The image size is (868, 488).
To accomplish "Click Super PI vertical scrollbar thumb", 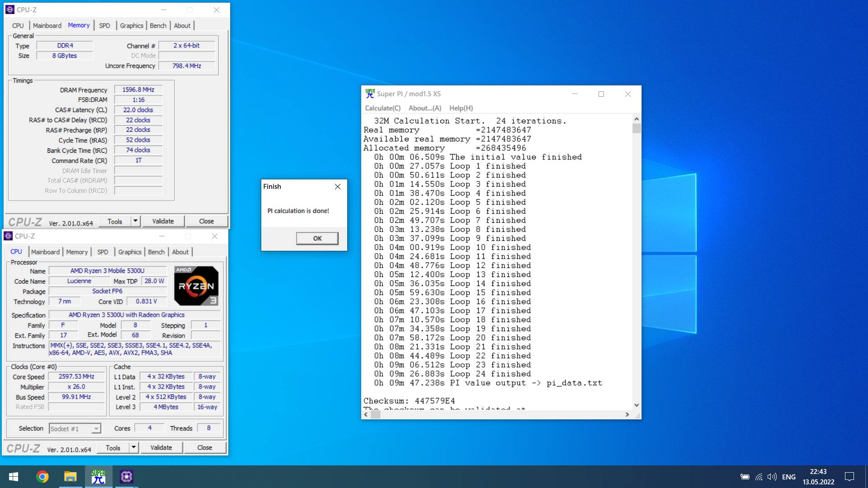I will click(x=637, y=128).
